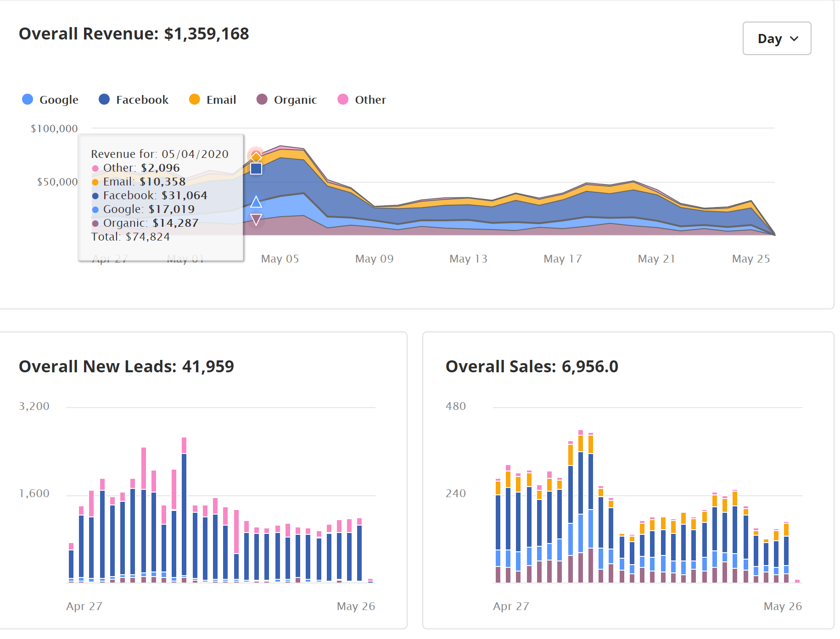
Task: Click the 480 label on Sales chart
Action: (456, 406)
